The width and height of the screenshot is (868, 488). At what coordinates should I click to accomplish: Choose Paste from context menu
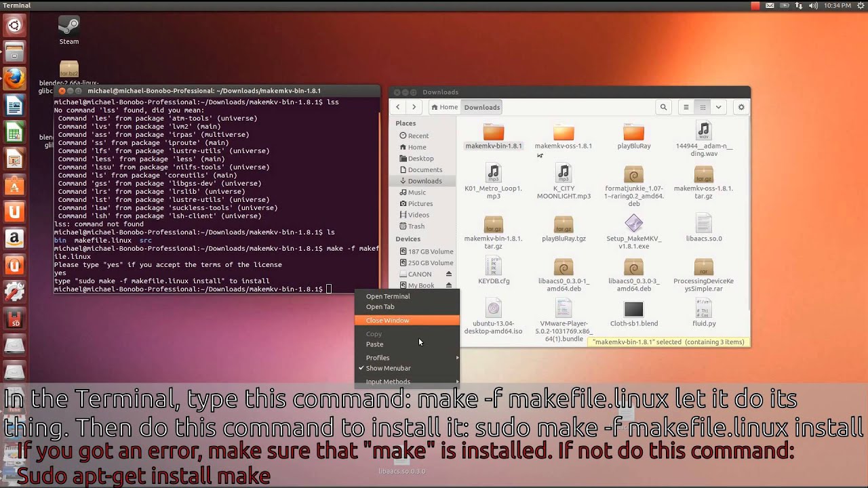point(407,344)
